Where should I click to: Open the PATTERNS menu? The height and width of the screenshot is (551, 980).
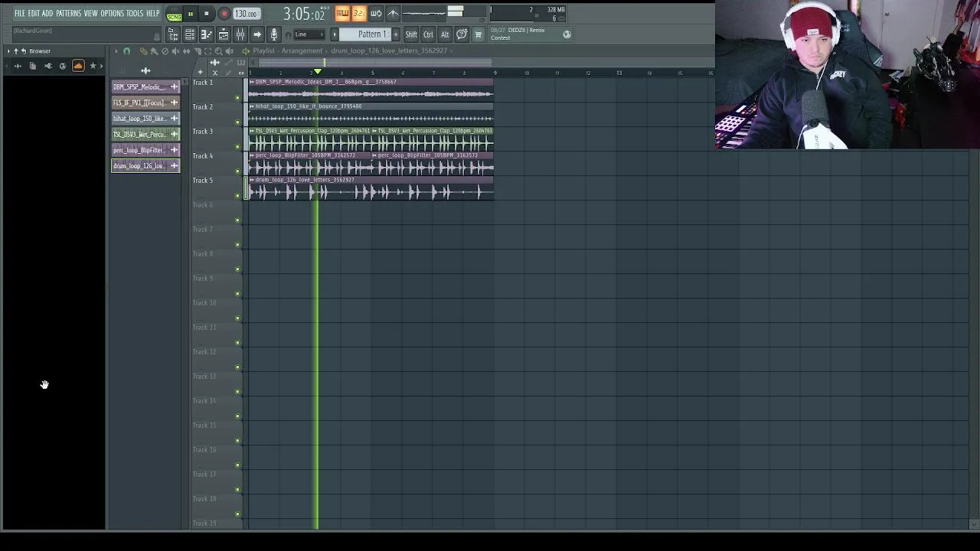click(68, 14)
